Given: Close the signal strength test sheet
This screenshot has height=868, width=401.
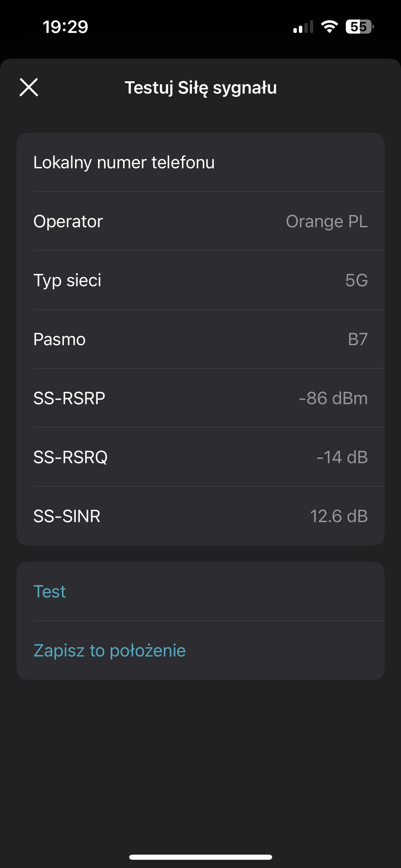Looking at the screenshot, I should tap(29, 87).
